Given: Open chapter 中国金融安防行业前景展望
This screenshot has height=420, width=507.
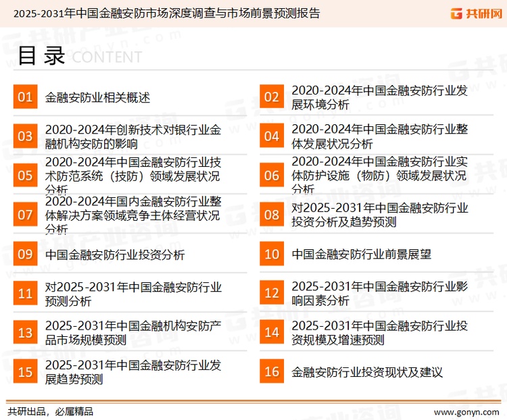Looking at the screenshot, I should 361,255.
